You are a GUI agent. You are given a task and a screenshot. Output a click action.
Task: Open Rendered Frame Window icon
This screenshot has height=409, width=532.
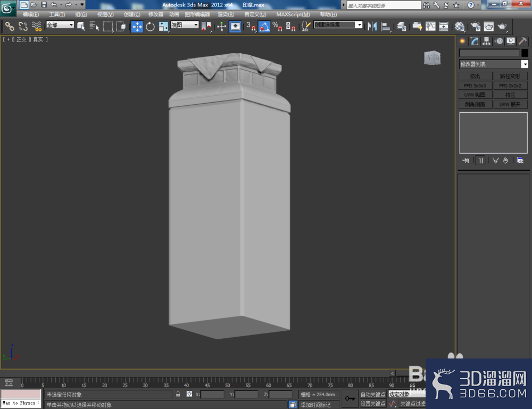[x=488, y=27]
